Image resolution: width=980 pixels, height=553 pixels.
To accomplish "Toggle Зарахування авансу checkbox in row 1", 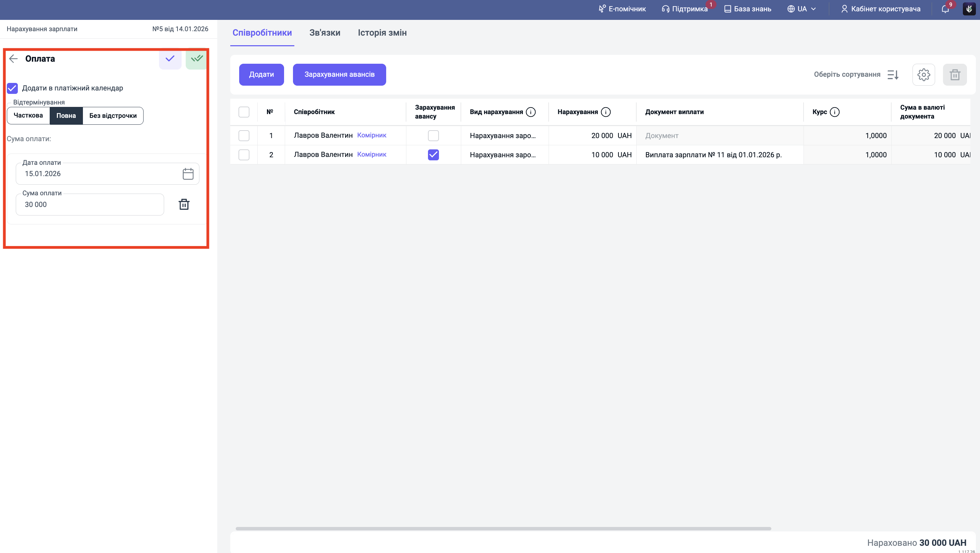I will pyautogui.click(x=433, y=136).
